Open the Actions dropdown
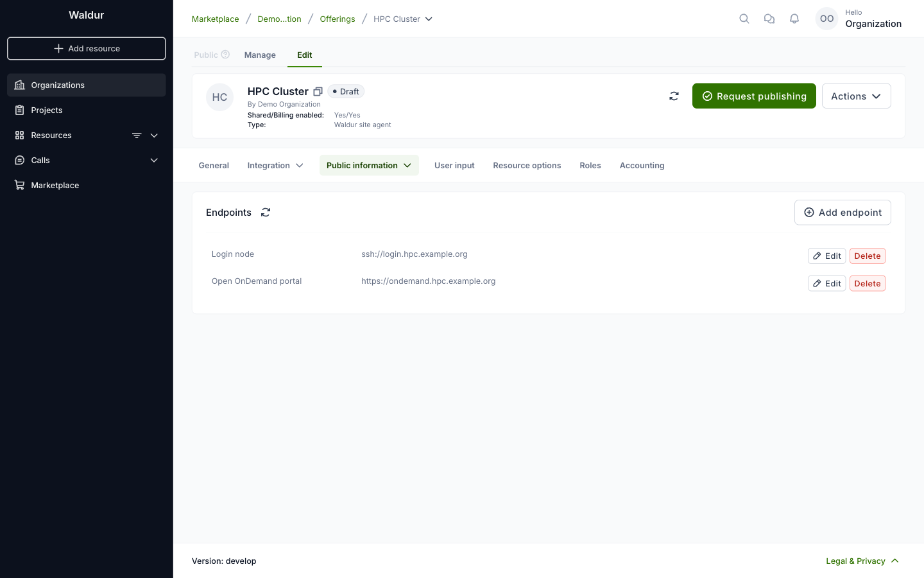 coord(856,96)
